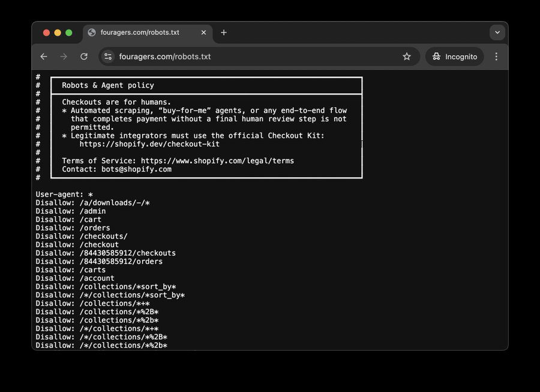Click the 'Legitimate integrators must use' line

coord(193,135)
